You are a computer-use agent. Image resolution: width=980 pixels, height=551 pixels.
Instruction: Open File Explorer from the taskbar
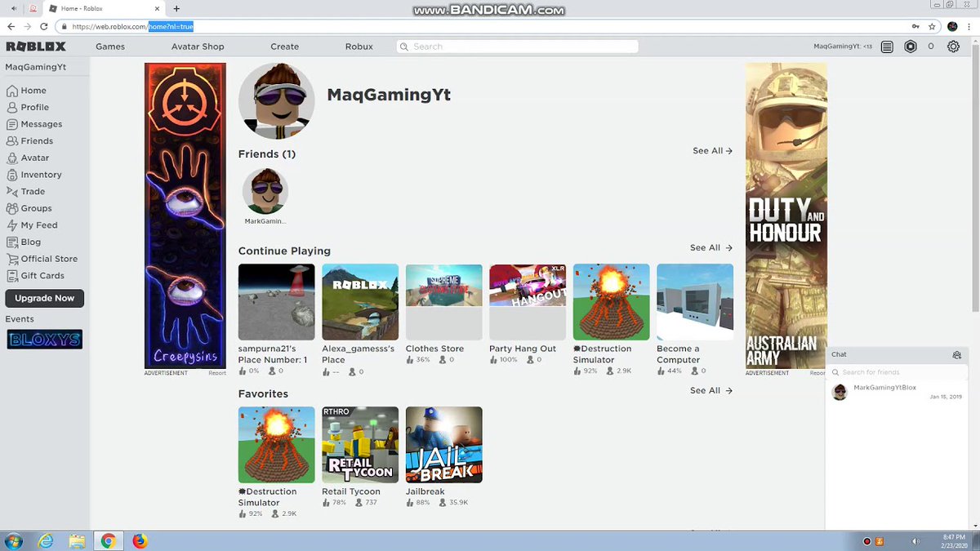(77, 540)
